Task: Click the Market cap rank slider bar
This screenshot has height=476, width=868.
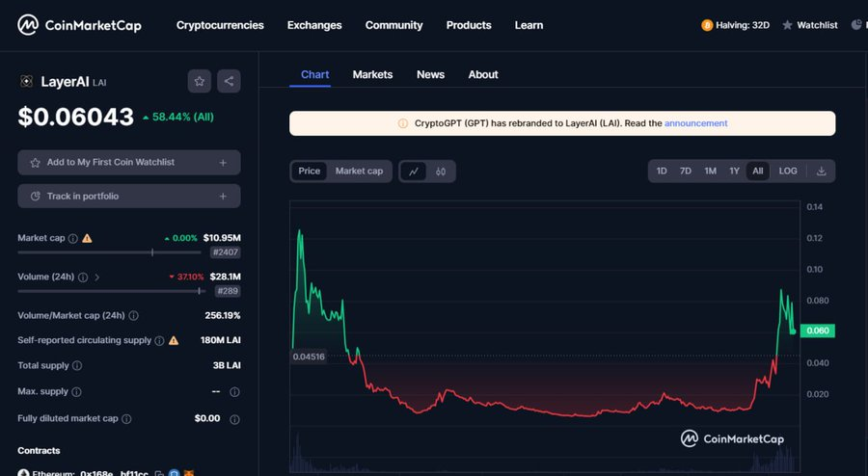Action: point(111,252)
